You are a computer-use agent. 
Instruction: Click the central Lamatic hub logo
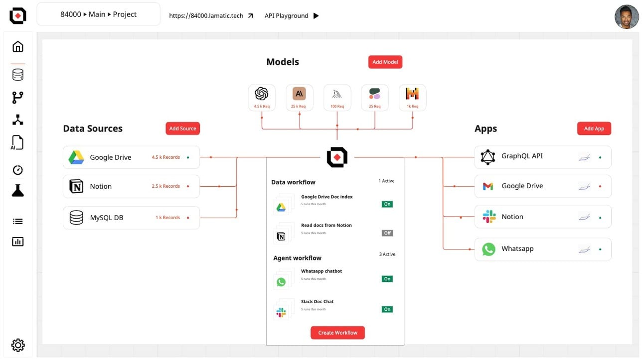click(337, 157)
